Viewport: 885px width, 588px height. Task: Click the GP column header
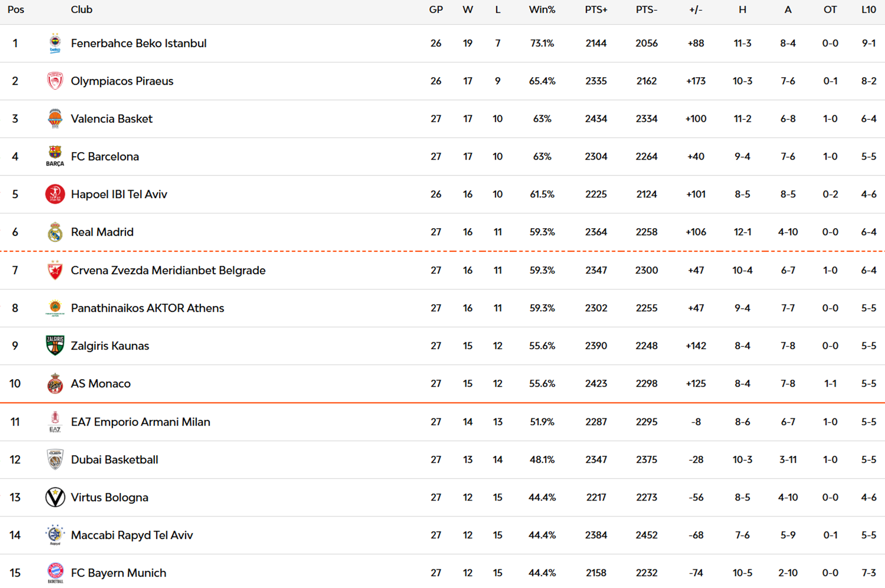435,10
